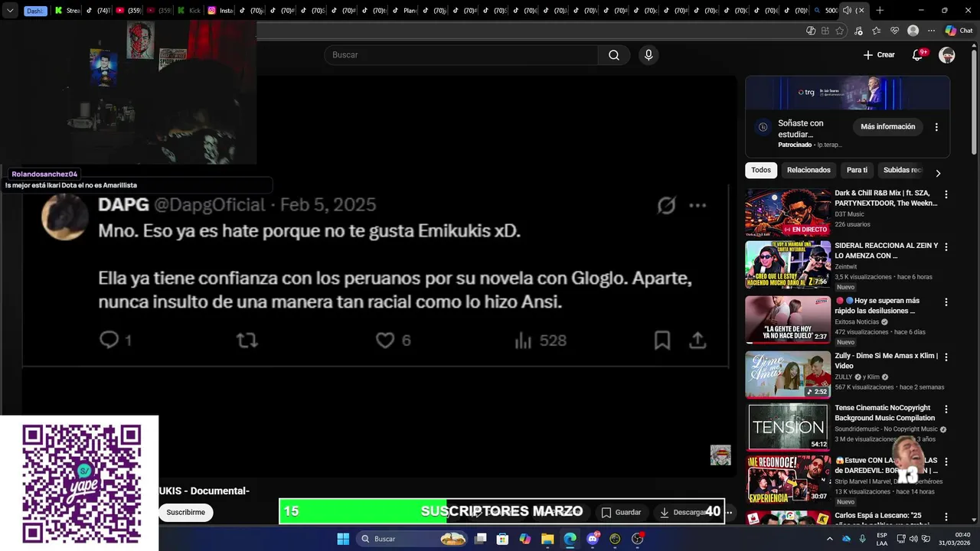Click the Descargar button under video
This screenshot has height=551, width=980.
pos(685,513)
